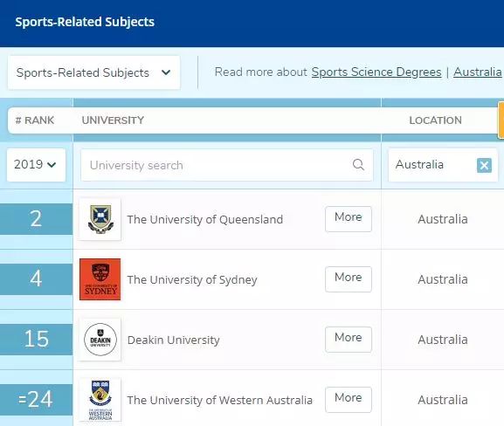Clear the Australia location filter
Image resolution: width=504 pixels, height=426 pixels.
(x=484, y=166)
